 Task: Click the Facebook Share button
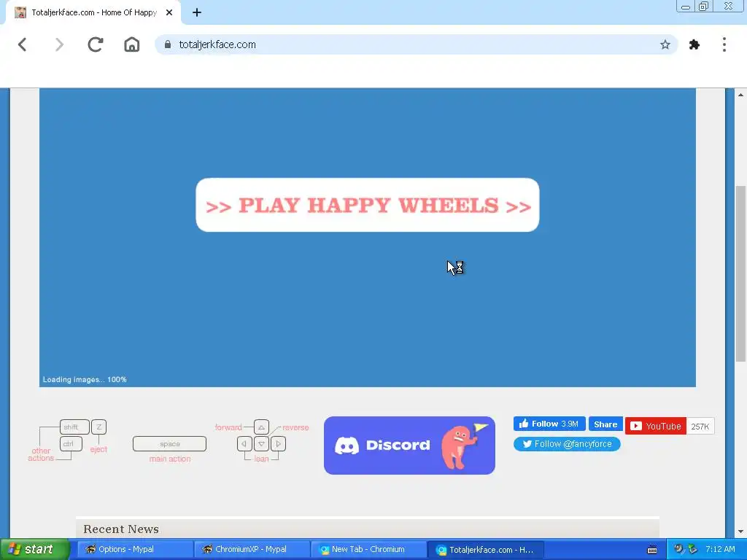tap(605, 424)
